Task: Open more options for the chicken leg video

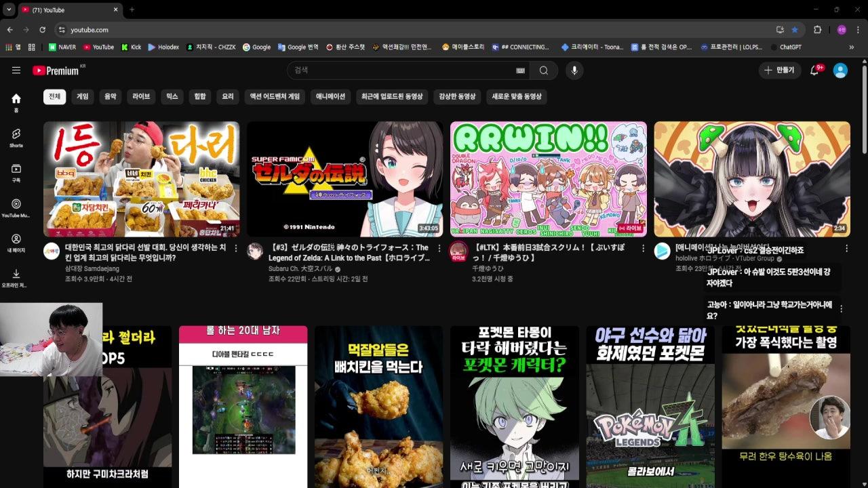Action: click(236, 249)
